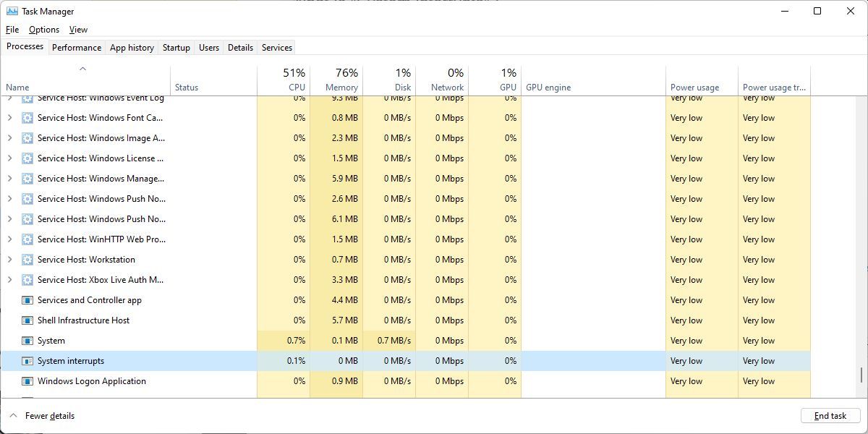Screen dimensions: 868x434
Task: Sort by Power usage trend column header
Action: pos(774,80)
